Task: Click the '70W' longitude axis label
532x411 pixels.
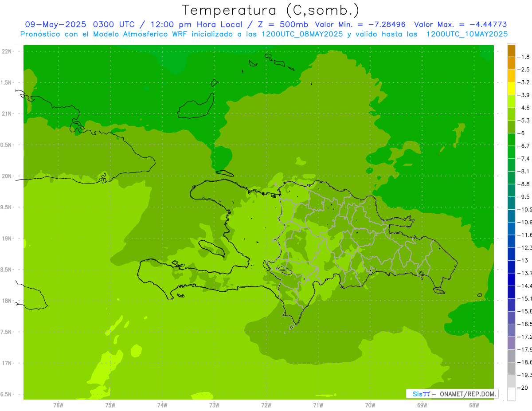Action: click(x=370, y=405)
